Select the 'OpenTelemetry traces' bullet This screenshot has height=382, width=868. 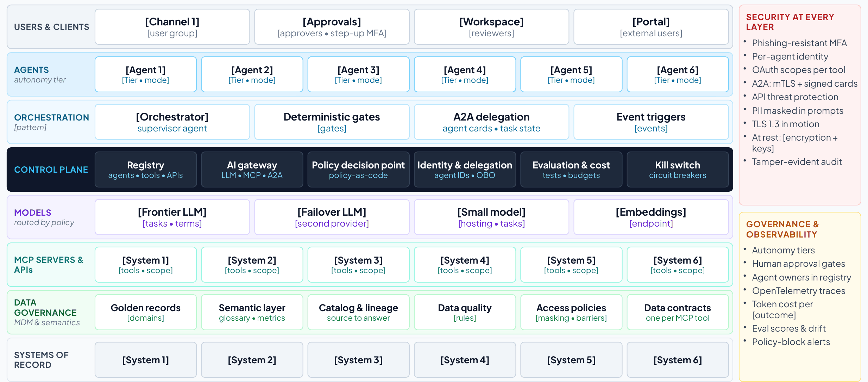pos(799,291)
